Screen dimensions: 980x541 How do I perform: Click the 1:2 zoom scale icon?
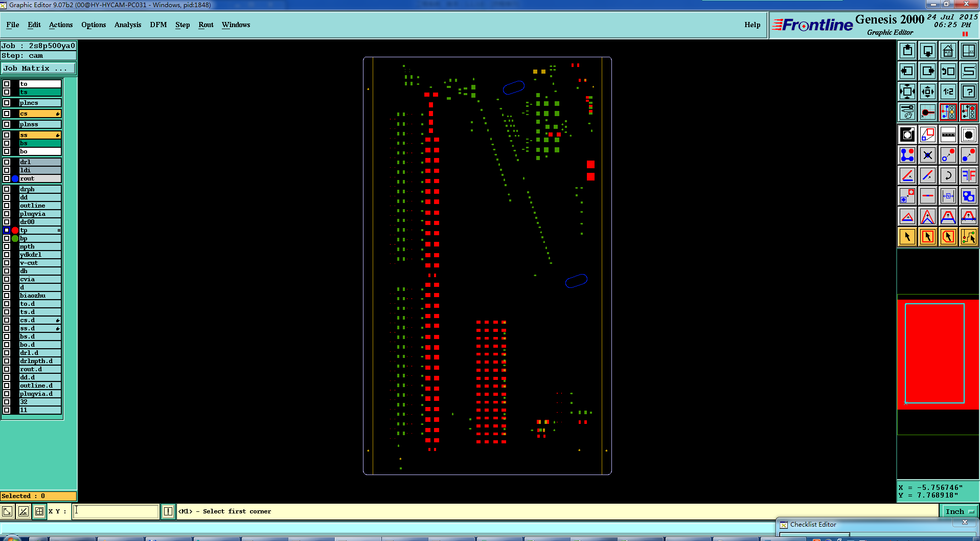(x=948, y=92)
